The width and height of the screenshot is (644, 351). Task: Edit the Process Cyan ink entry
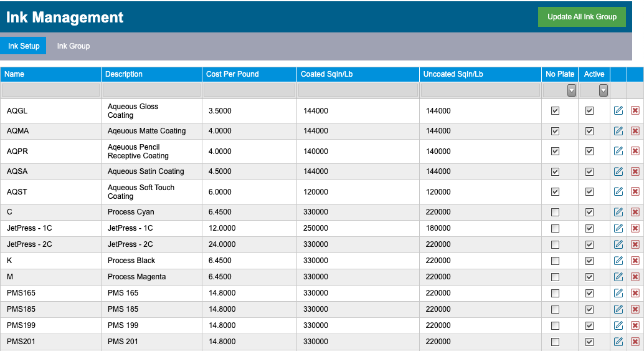click(x=618, y=212)
